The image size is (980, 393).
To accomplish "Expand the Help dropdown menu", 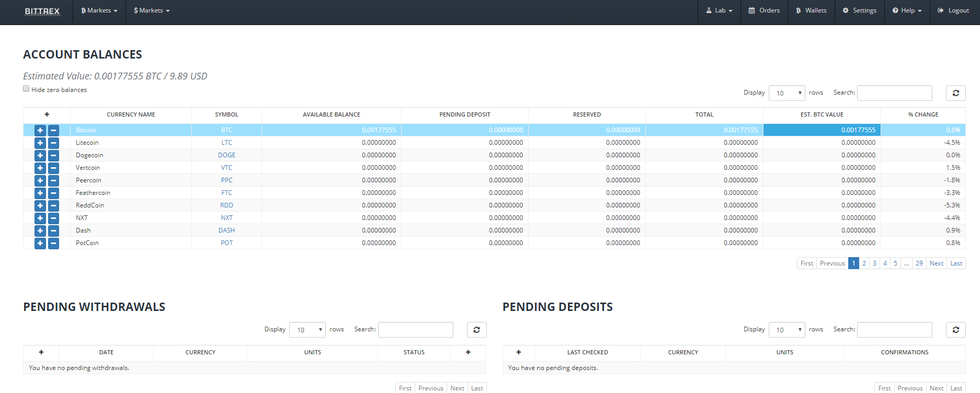I will 907,10.
